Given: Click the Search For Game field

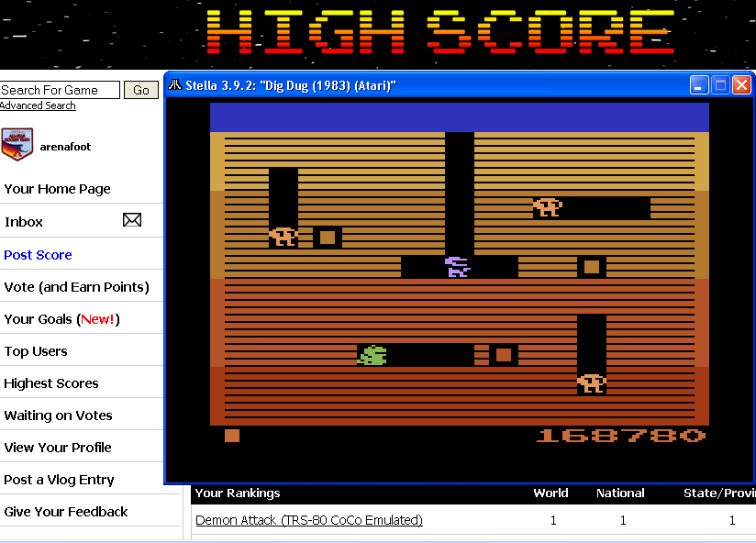Looking at the screenshot, I should pyautogui.click(x=60, y=90).
